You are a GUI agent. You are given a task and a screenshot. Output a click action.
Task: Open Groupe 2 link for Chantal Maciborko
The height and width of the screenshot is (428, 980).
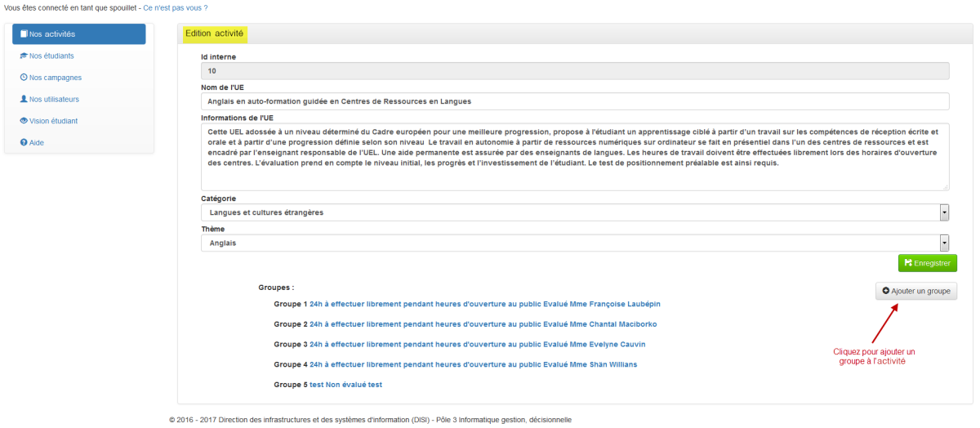tap(483, 324)
